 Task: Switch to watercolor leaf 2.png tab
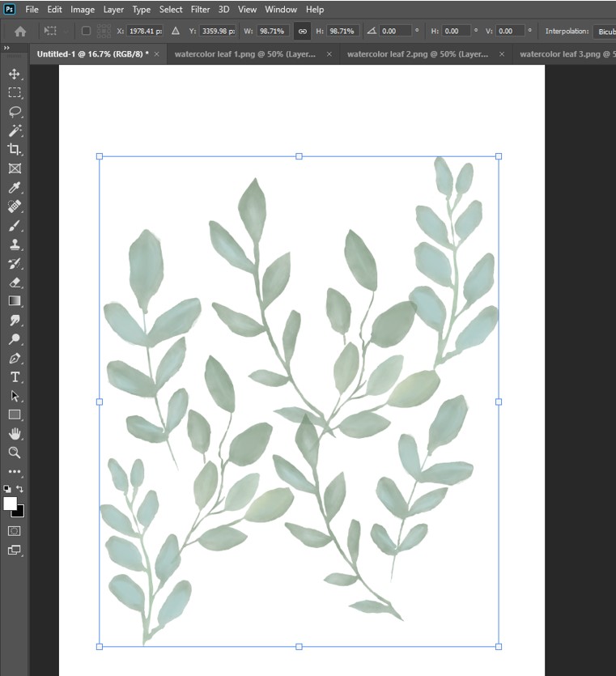pyautogui.click(x=417, y=54)
